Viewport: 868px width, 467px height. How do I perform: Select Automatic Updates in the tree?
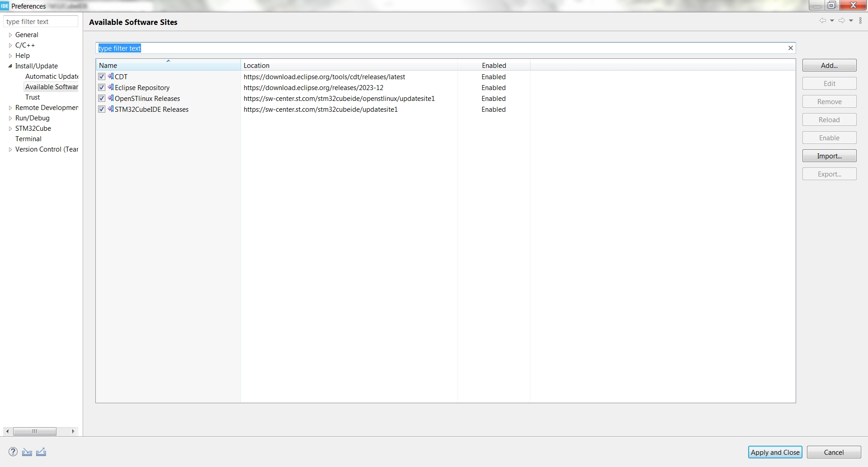click(52, 76)
